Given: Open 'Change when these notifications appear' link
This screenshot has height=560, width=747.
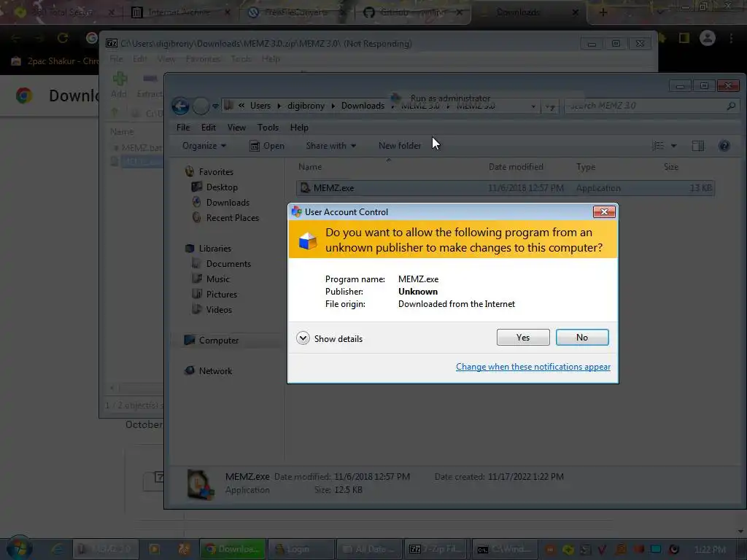Looking at the screenshot, I should (x=533, y=367).
